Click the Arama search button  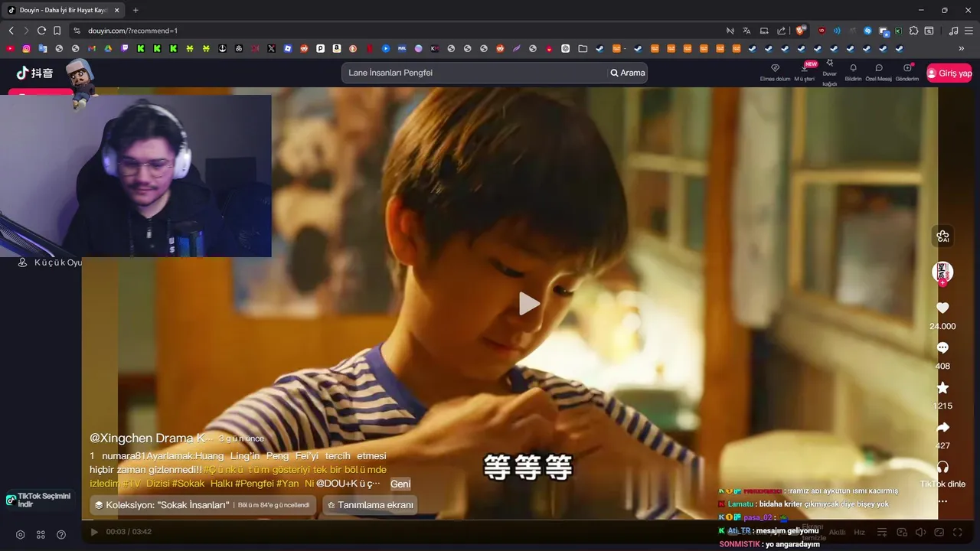coord(627,73)
